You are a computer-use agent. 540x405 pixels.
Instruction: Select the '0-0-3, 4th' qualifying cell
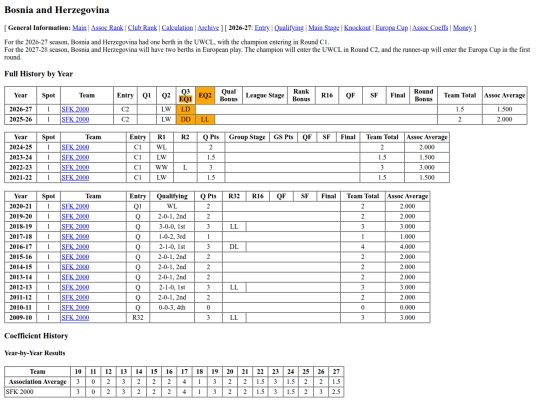pyautogui.click(x=172, y=308)
